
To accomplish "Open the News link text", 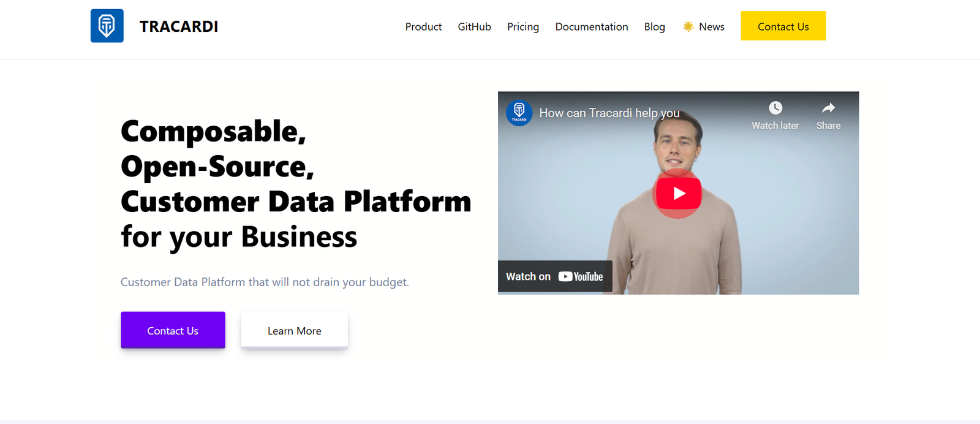I will [x=711, y=26].
